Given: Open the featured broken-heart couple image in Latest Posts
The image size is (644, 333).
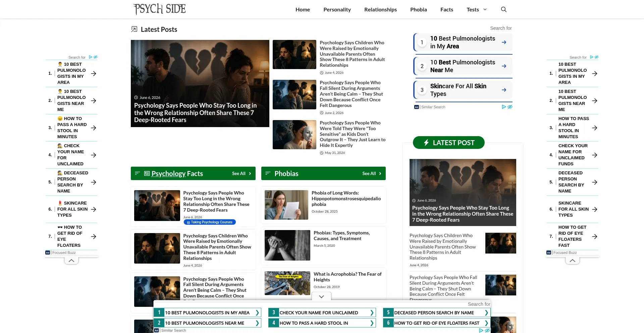Looking at the screenshot, I should click(200, 84).
